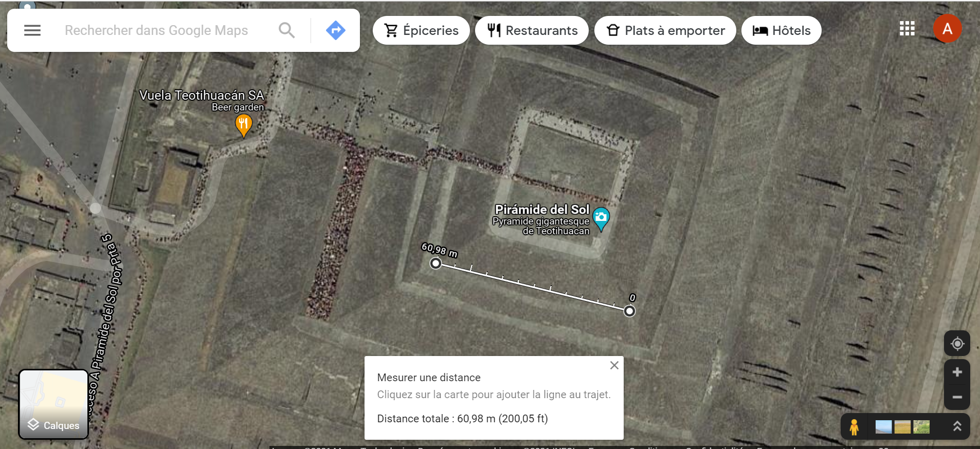Image resolution: width=980 pixels, height=449 pixels.
Task: Click the Vuela Teotihuacán restaurant pin
Action: pos(243,124)
